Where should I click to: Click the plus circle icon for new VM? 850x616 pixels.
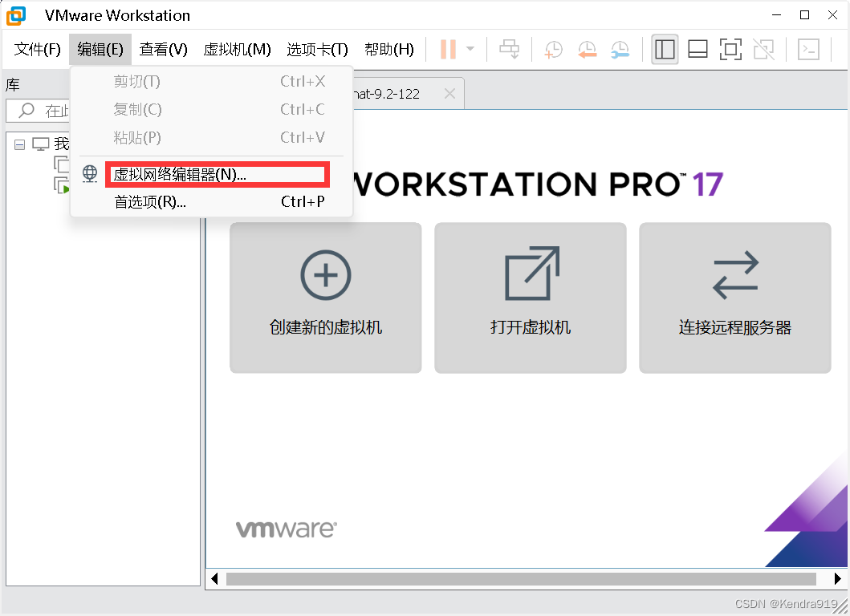[x=326, y=274]
